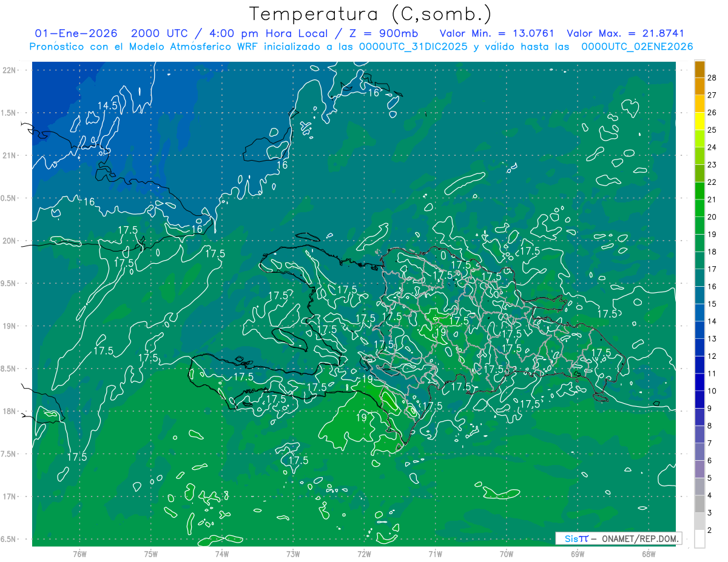The height and width of the screenshot is (562, 728).
Task: Click colorbar label '25'
Action: [712, 130]
